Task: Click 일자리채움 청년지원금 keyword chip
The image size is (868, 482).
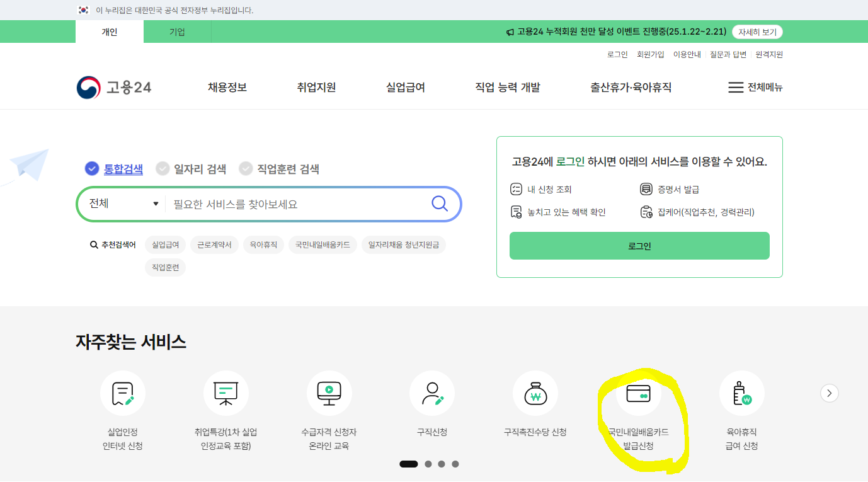Action: point(404,244)
